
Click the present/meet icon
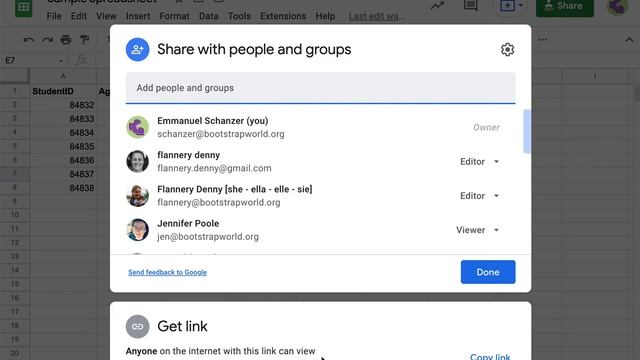pyautogui.click(x=508, y=6)
